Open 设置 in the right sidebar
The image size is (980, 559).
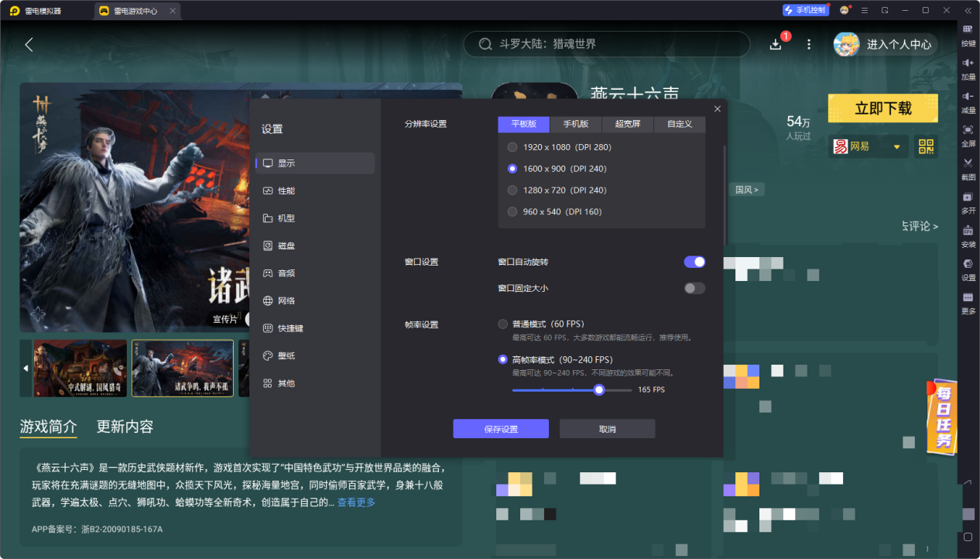[x=968, y=269]
